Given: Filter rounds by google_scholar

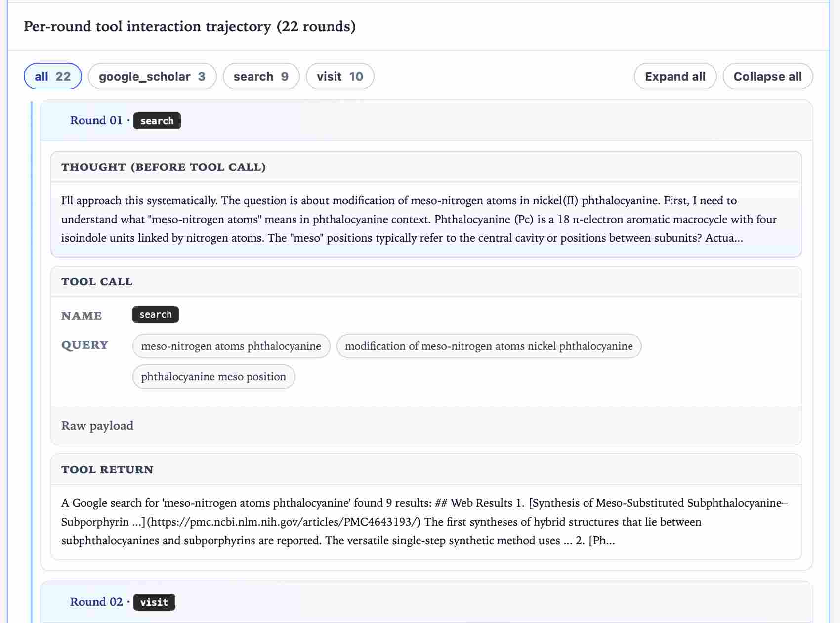Looking at the screenshot, I should [x=152, y=76].
